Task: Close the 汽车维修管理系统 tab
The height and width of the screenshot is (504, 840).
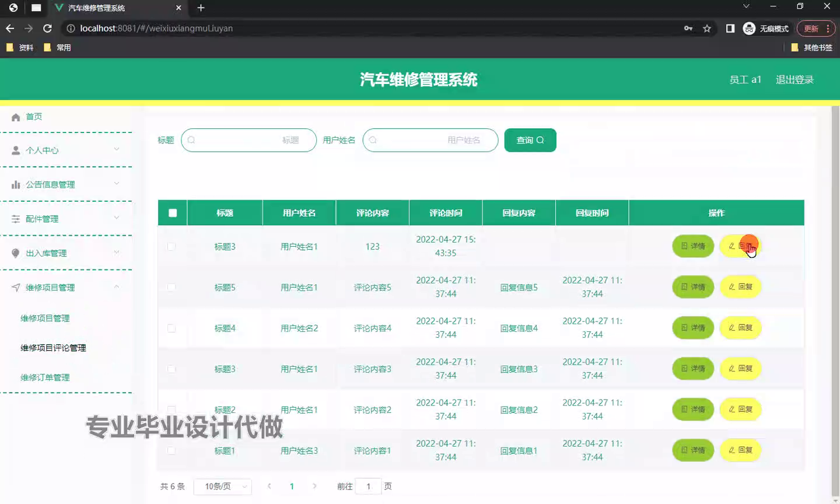Action: (x=178, y=8)
